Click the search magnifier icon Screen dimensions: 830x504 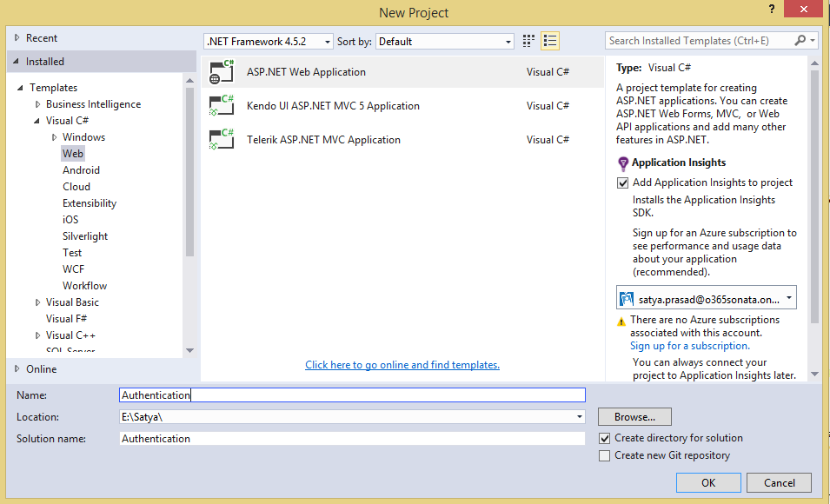pyautogui.click(x=800, y=40)
